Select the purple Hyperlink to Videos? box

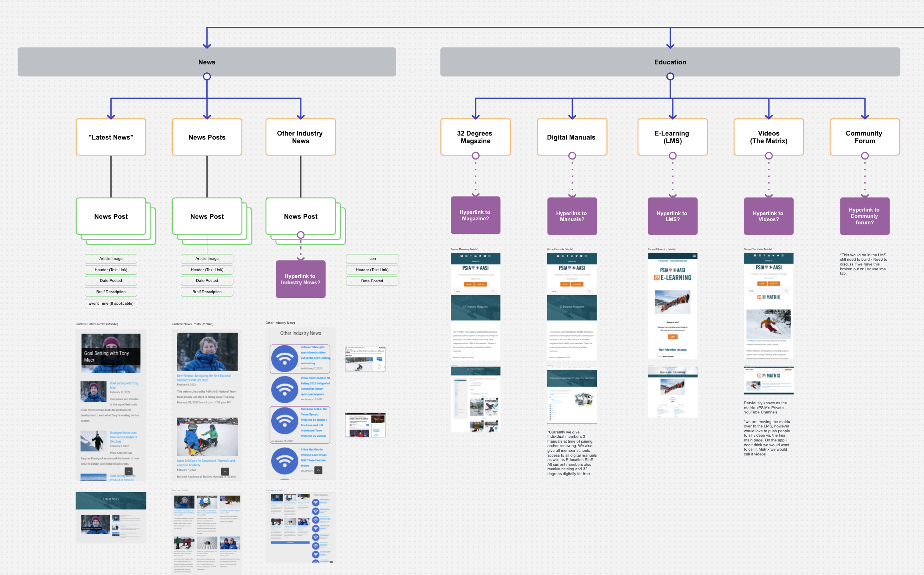tap(768, 216)
